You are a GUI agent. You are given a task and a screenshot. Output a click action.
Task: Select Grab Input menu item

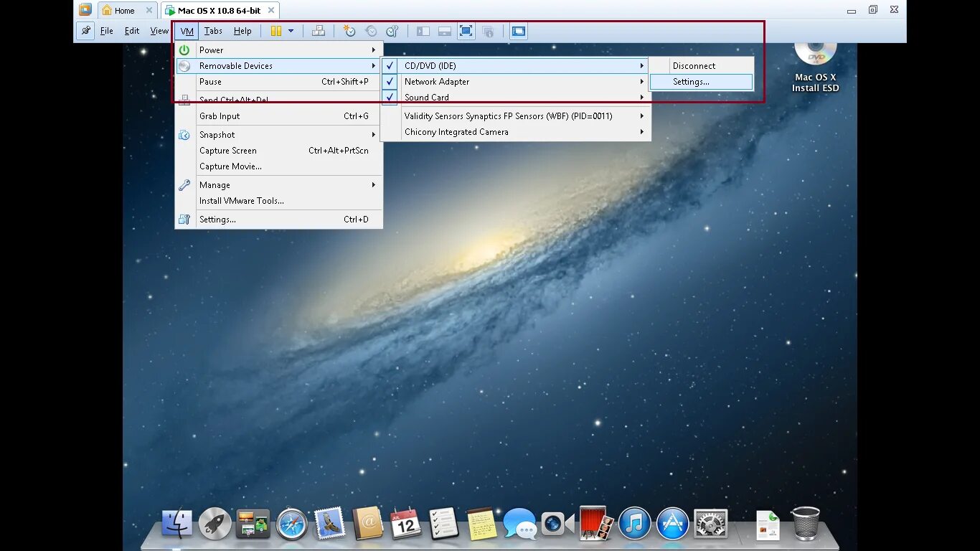click(x=279, y=116)
